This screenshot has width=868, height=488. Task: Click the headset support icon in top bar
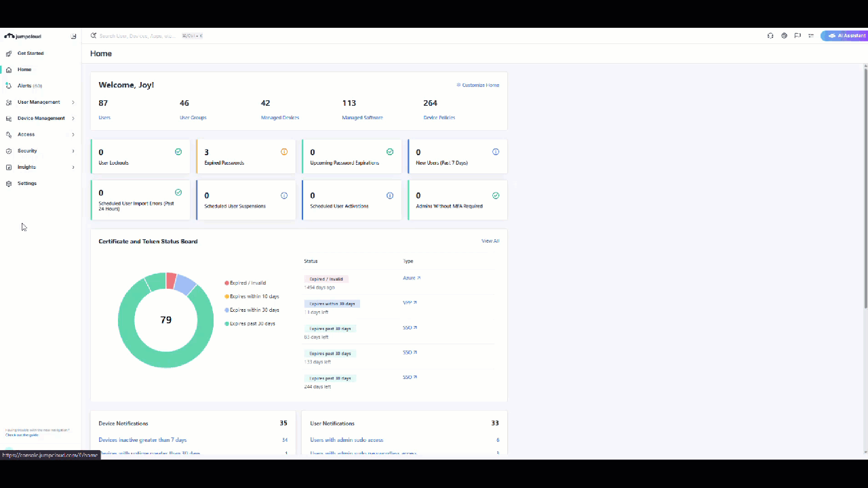770,36
